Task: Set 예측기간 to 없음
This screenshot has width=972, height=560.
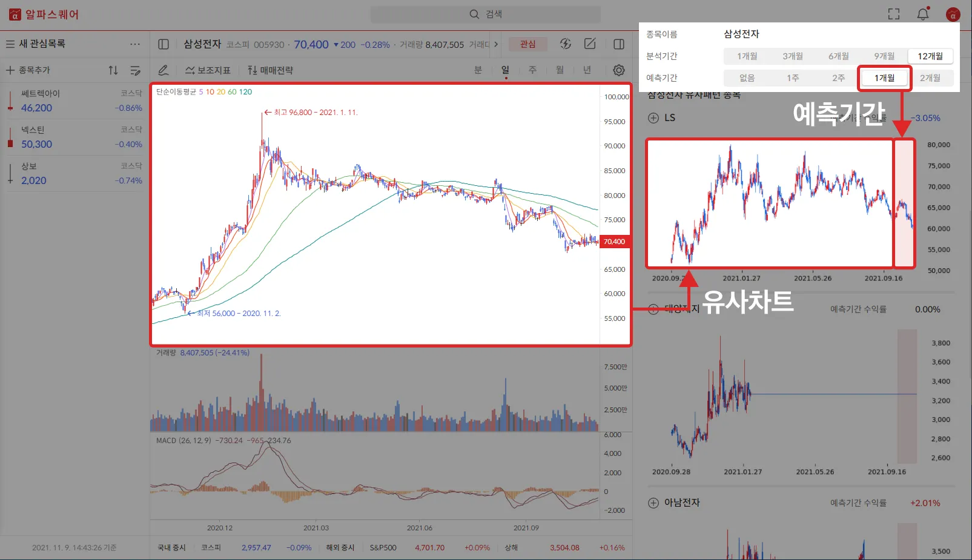Action: click(747, 78)
